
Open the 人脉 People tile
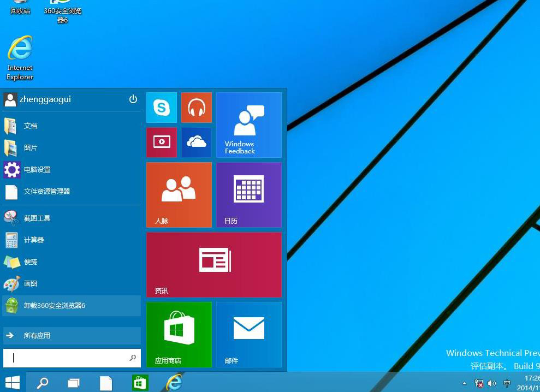pyautogui.click(x=179, y=195)
